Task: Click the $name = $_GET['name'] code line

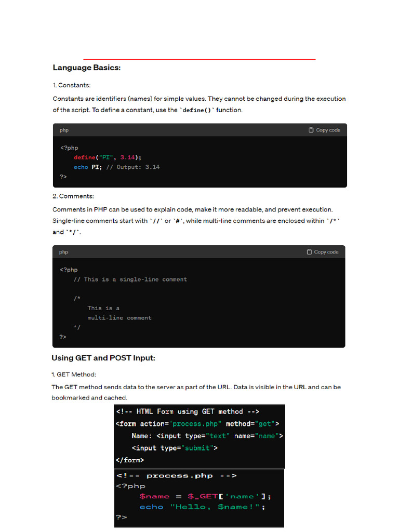Action: coord(205,496)
